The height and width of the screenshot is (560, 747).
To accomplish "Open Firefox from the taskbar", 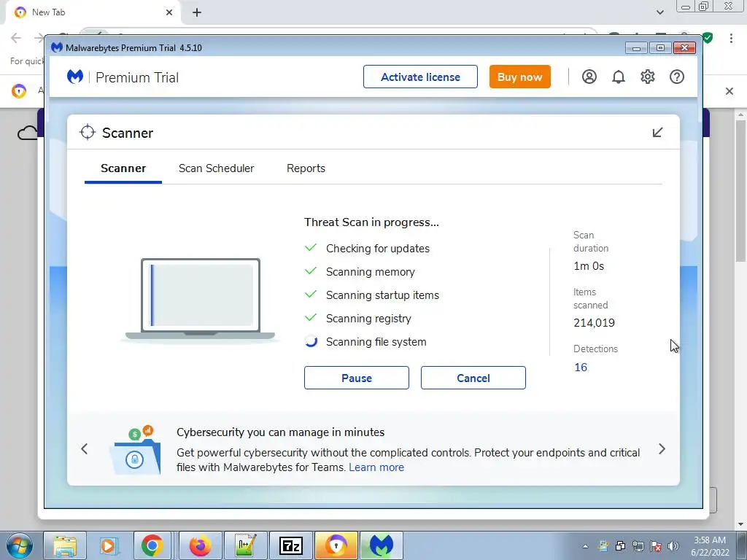I will (200, 545).
